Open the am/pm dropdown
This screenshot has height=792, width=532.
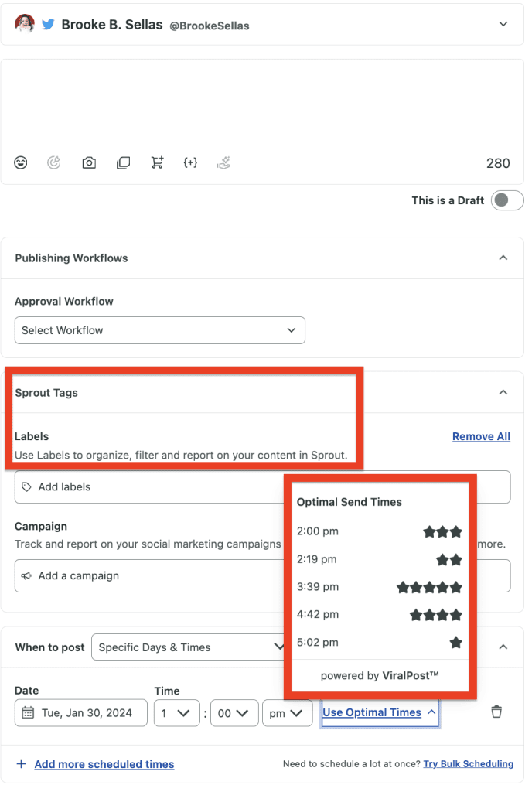coord(287,712)
